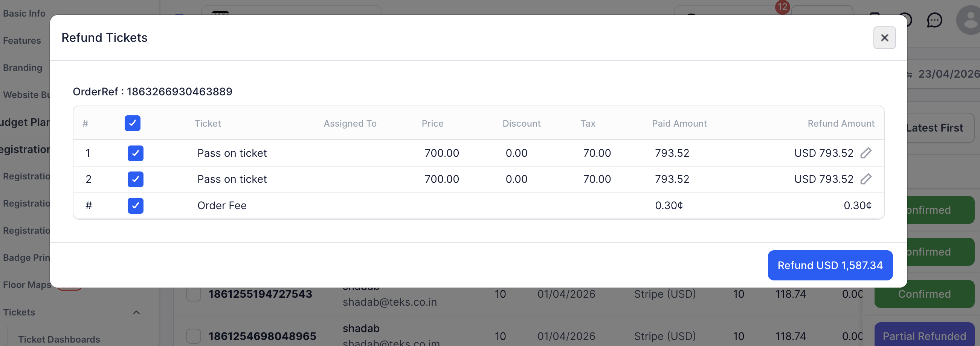Confirm refund of USD 1,587.34

pyautogui.click(x=830, y=265)
